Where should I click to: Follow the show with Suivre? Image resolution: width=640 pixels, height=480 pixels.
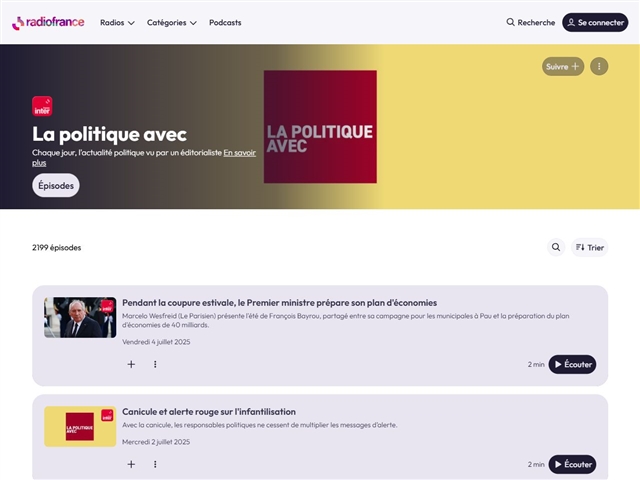tap(563, 67)
